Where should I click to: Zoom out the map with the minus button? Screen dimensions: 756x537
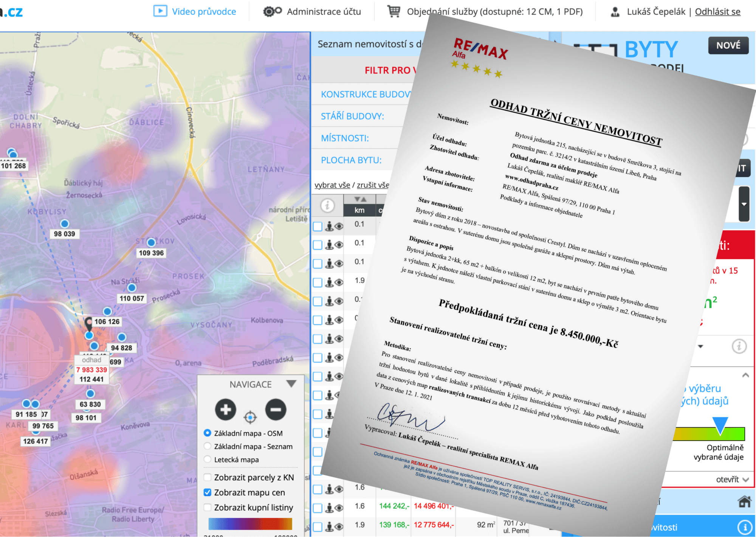pyautogui.click(x=276, y=410)
